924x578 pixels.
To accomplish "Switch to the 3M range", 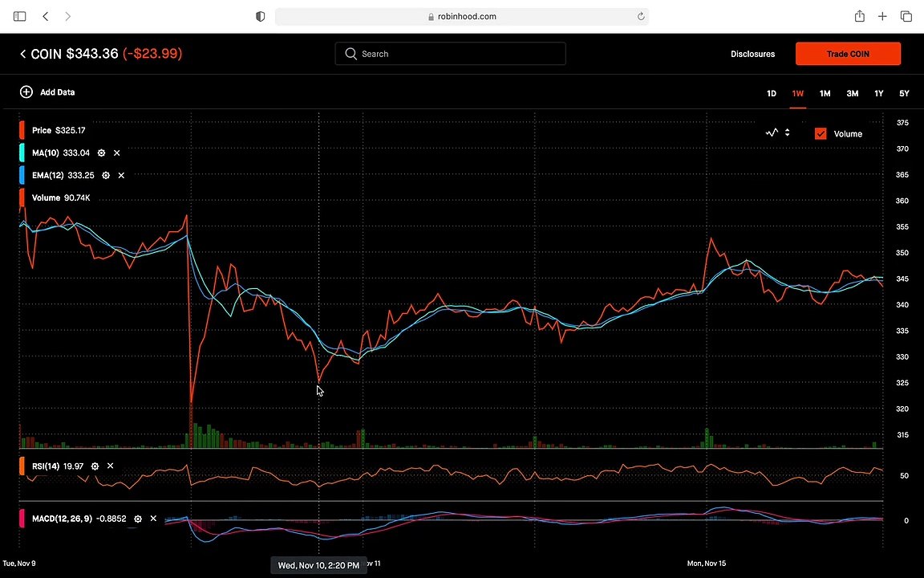I will coord(852,93).
